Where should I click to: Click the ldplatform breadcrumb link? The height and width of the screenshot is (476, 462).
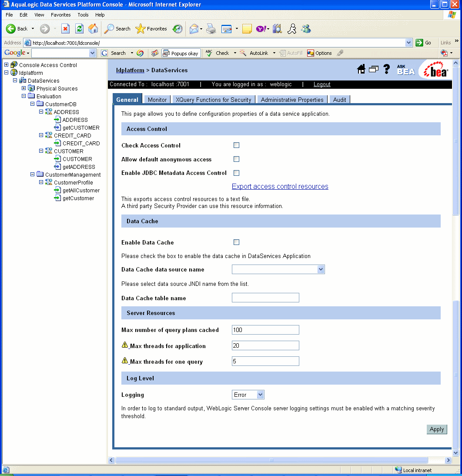tap(130, 70)
